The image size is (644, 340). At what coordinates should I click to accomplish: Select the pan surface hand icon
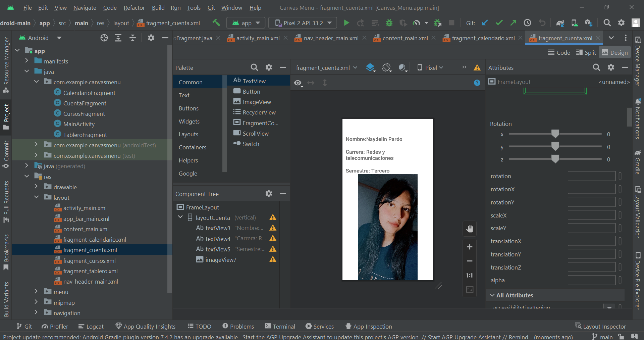click(469, 229)
